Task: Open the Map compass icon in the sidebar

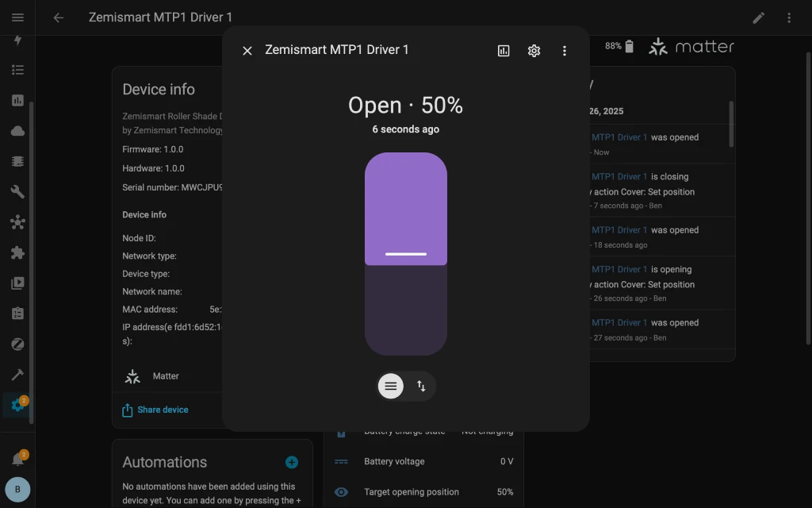Action: pyautogui.click(x=17, y=344)
